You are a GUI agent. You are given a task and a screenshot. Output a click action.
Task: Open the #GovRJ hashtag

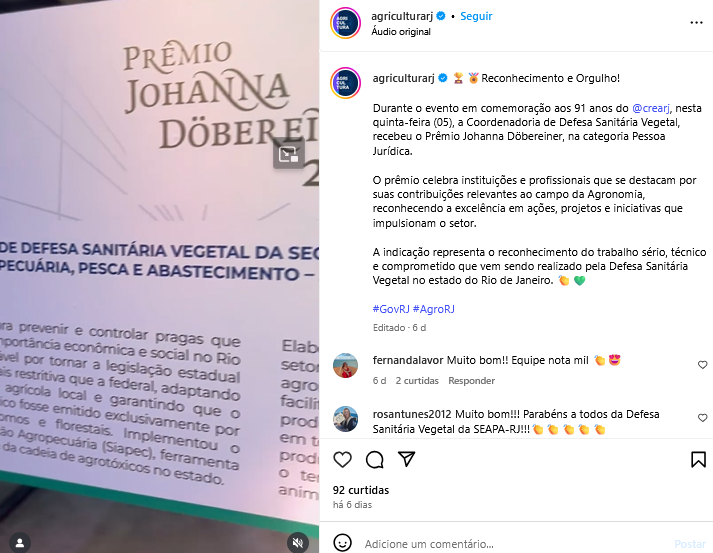(x=391, y=309)
